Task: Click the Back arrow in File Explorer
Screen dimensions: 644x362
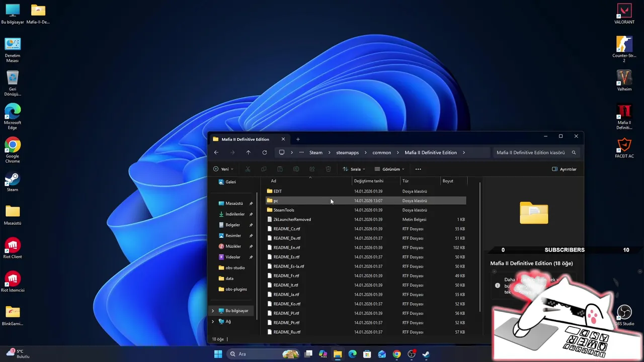Action: (x=216, y=152)
